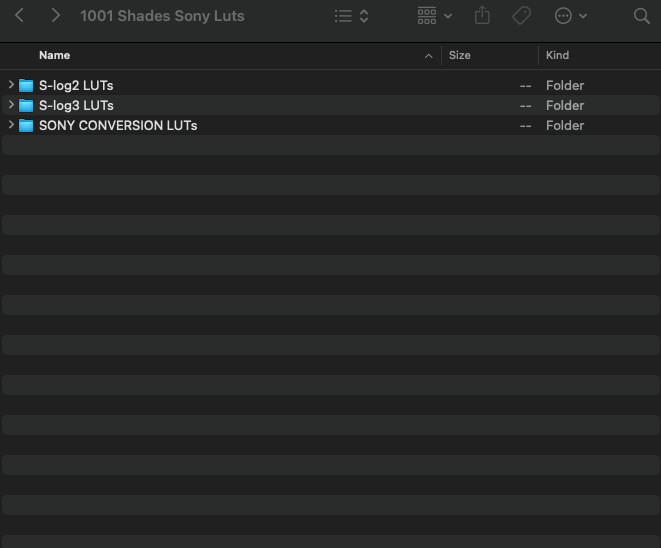Select the S-log3 LUTs folder icon
This screenshot has width=661, height=548.
(x=26, y=105)
